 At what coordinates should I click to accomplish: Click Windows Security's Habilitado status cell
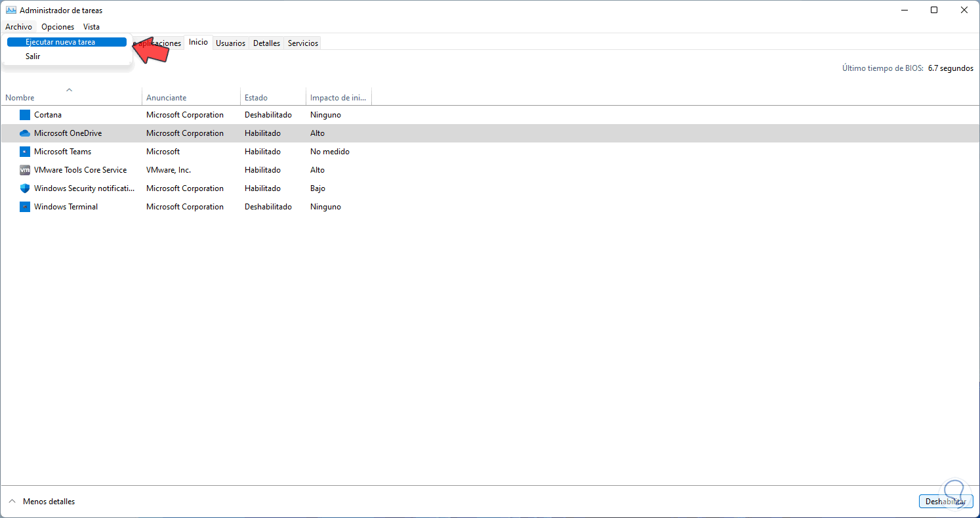262,188
